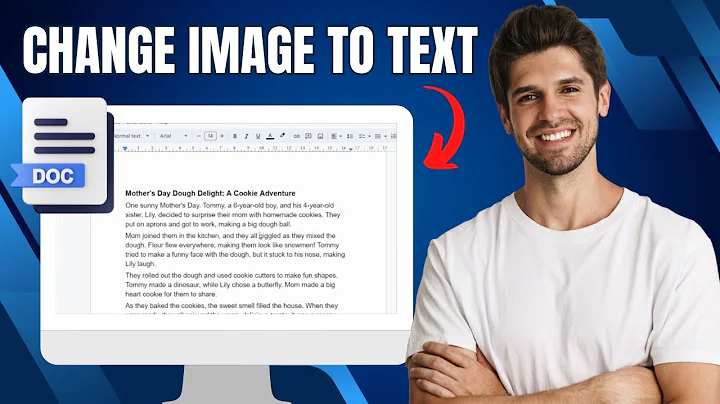
Task: Click the checklist icon
Action: tap(362, 136)
